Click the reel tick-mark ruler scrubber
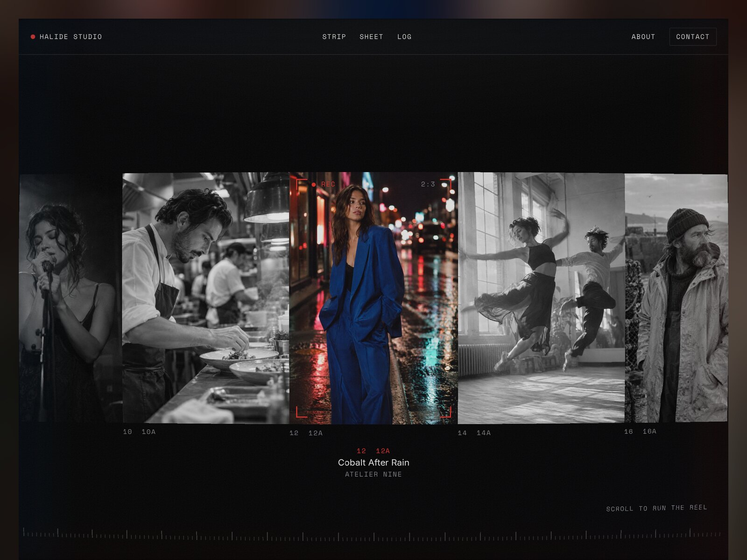Viewport: 747px width, 560px height. (372, 534)
